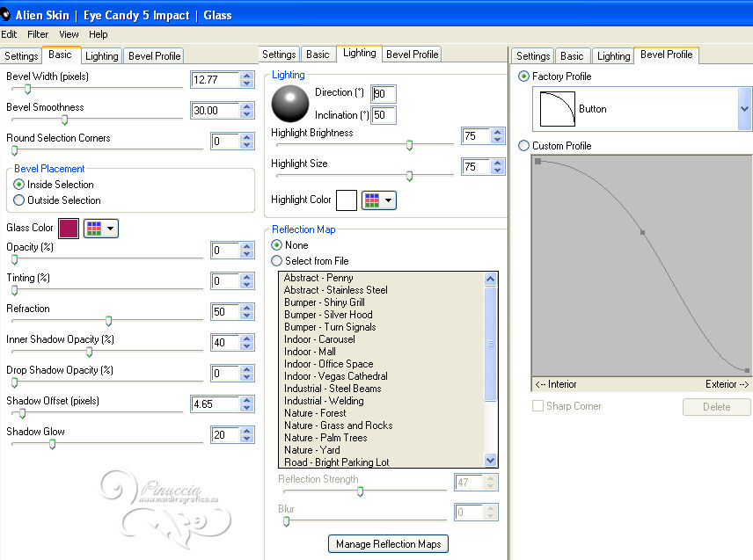Open the Glass Color palette dropdown

[101, 229]
